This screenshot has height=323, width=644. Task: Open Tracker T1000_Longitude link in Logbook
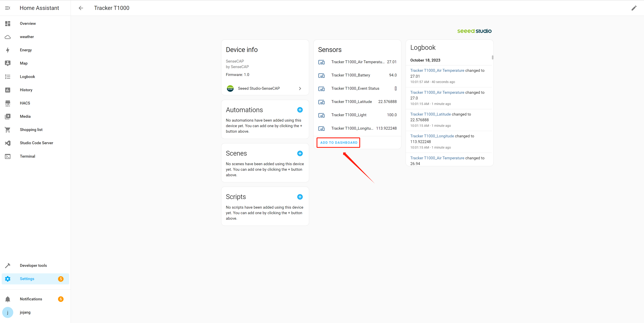point(432,136)
